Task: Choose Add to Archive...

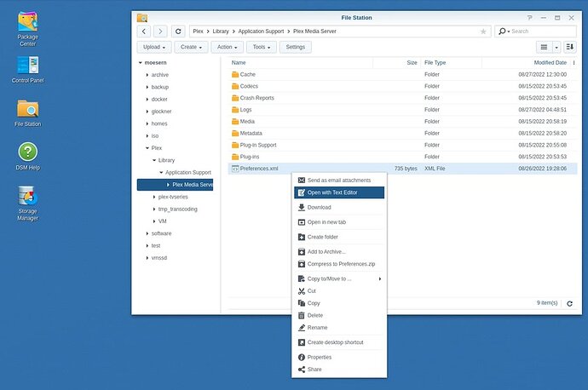Action: pos(339,252)
